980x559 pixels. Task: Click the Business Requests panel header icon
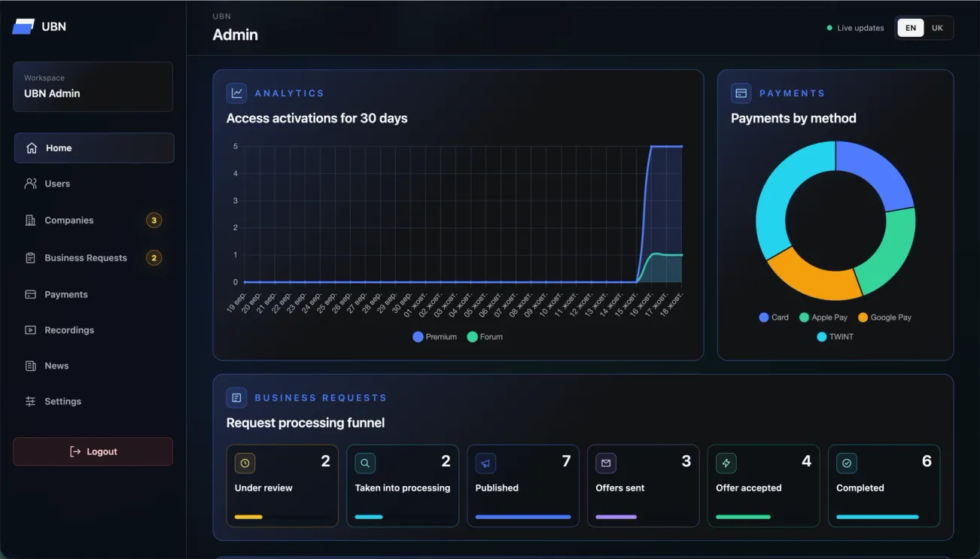click(237, 398)
